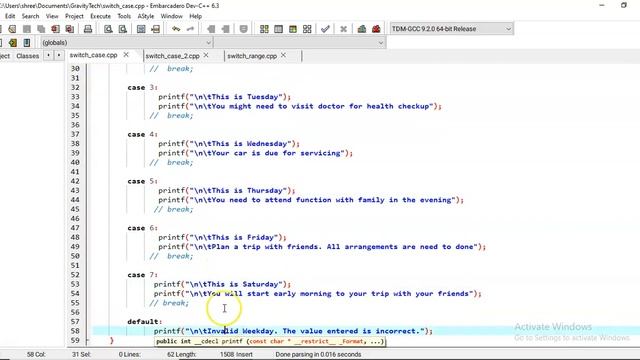Click the Save file toolbar icon
The height and width of the screenshot is (360, 640).
coord(27,29)
